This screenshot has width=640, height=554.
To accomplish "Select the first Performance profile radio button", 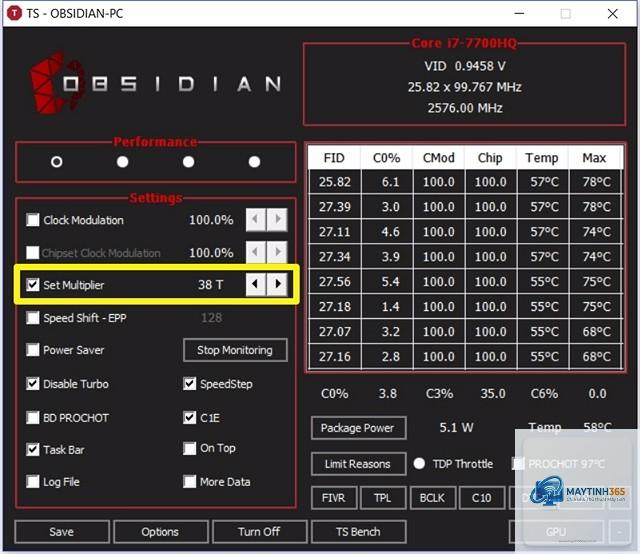I will coord(57,162).
